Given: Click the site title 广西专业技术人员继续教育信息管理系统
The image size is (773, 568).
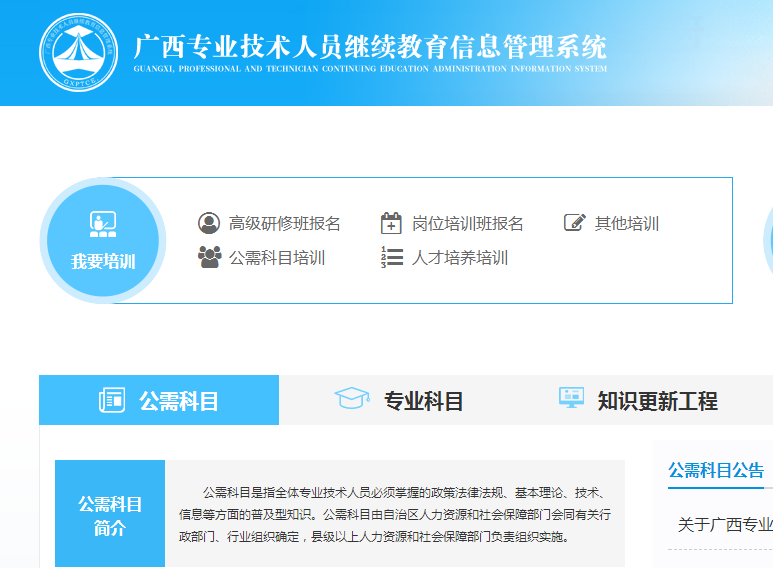Looking at the screenshot, I should pyautogui.click(x=370, y=46).
